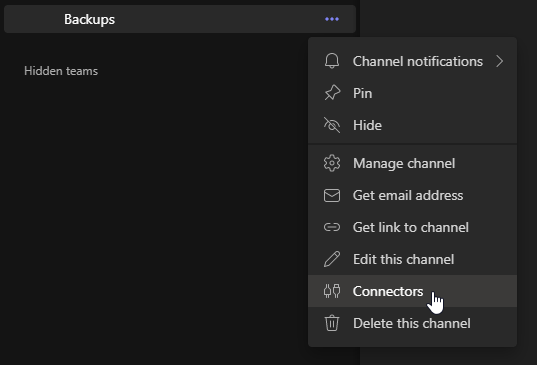Click the envelope icon for email address

tap(332, 196)
